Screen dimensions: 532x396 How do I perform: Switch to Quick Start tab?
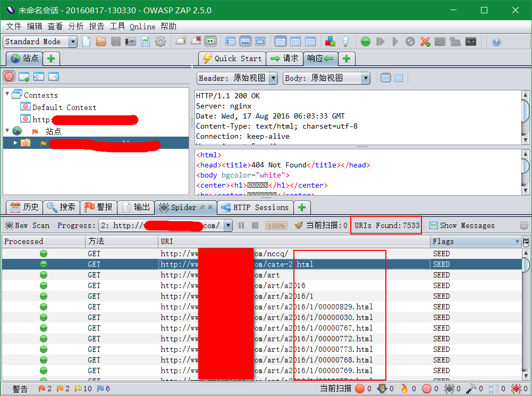(232, 58)
